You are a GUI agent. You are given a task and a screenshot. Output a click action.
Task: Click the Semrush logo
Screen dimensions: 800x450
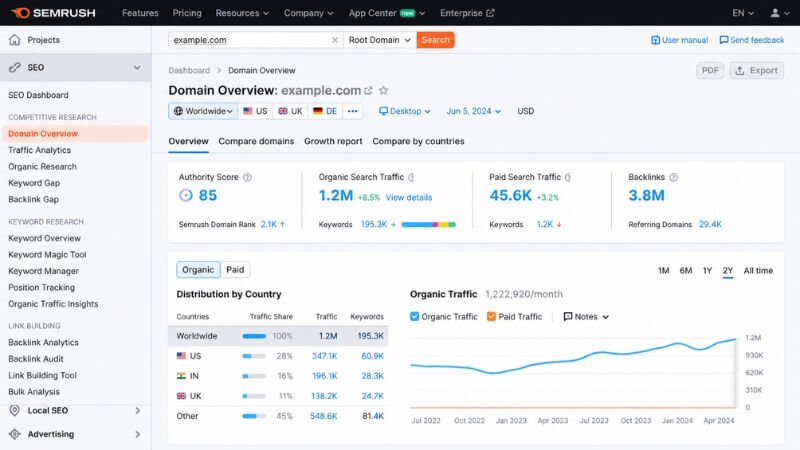pyautogui.click(x=53, y=13)
